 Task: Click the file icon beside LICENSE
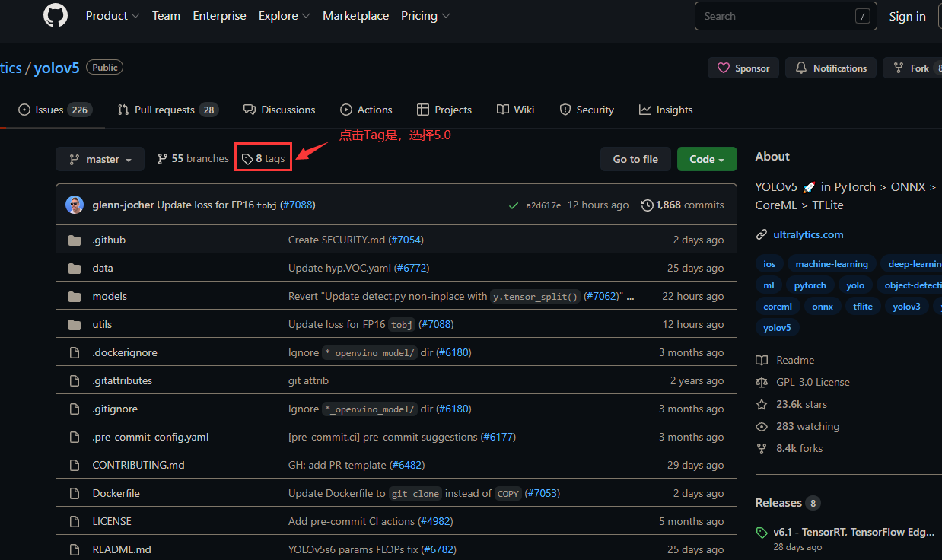click(x=75, y=522)
